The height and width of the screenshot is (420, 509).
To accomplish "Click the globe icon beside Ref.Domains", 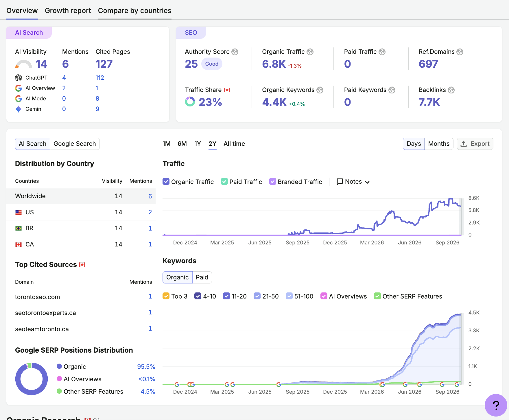I will [460, 52].
